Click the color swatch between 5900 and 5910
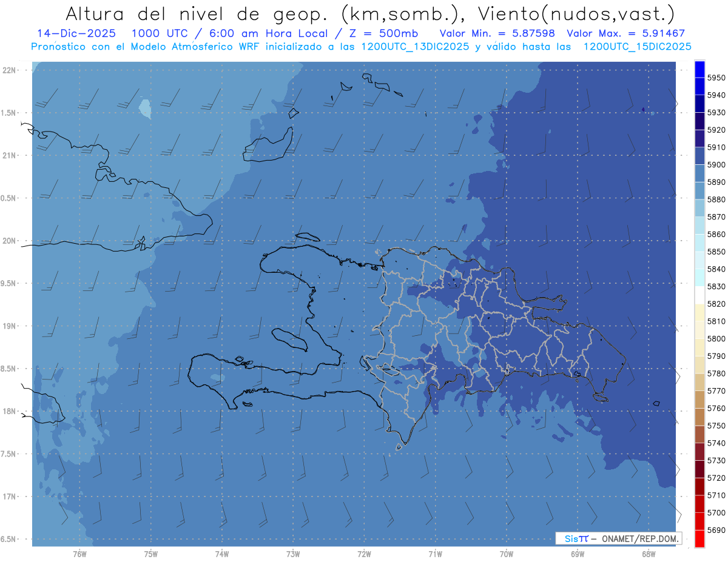Image resolution: width=728 pixels, height=562 pixels. tap(699, 156)
